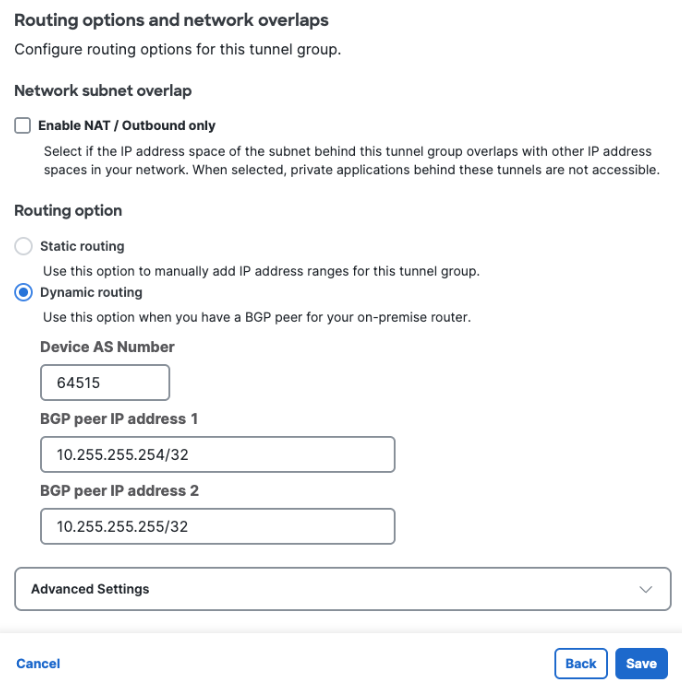Save the routing options
This screenshot has height=687, width=682.
[641, 664]
